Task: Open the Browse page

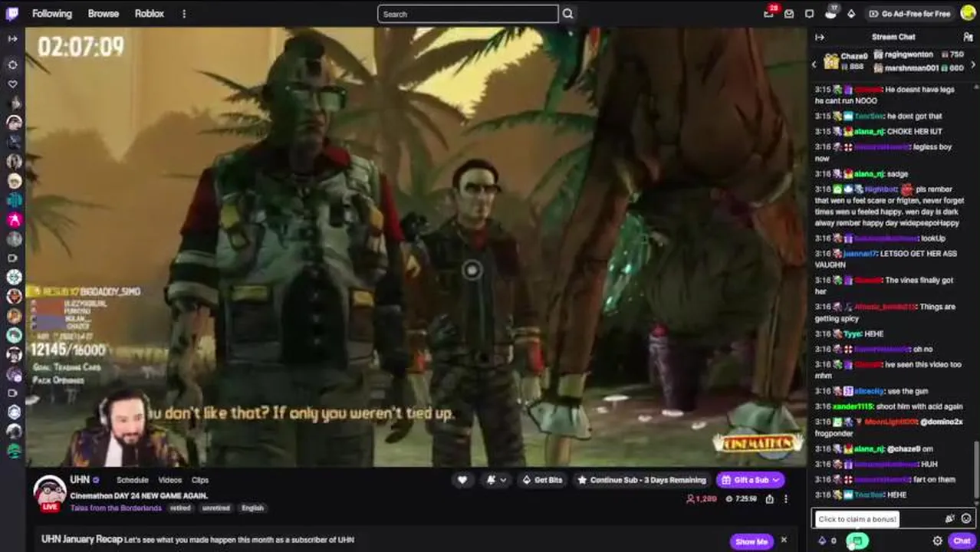Action: 103,13
